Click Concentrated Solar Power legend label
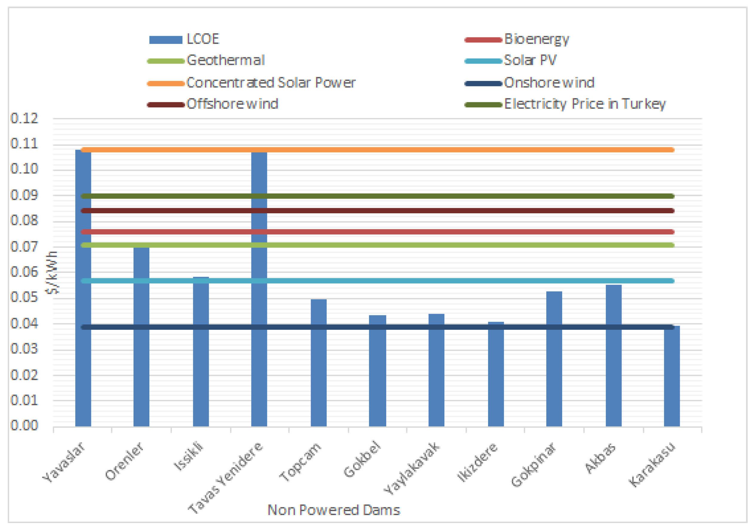Image resolution: width=756 pixels, height=532 pixels. point(271,83)
